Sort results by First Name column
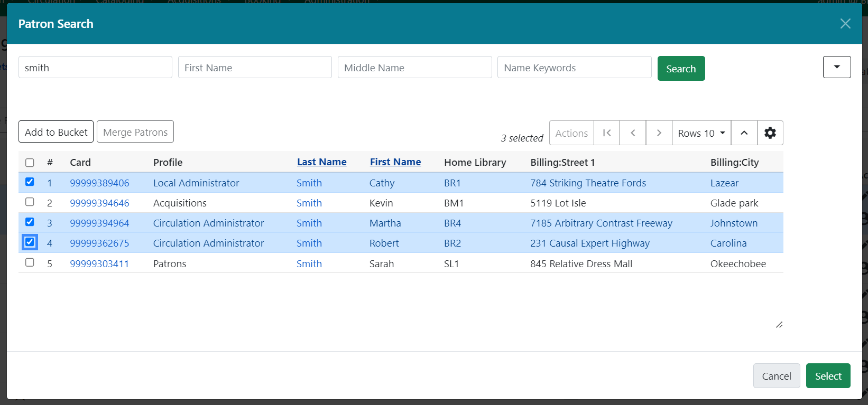 (x=395, y=162)
